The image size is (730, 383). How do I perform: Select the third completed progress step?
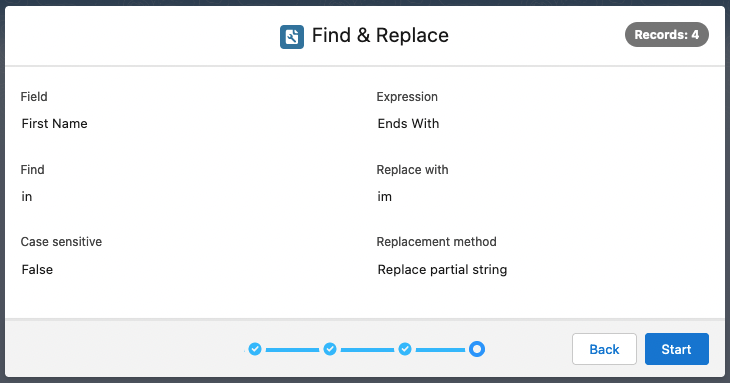click(x=405, y=349)
